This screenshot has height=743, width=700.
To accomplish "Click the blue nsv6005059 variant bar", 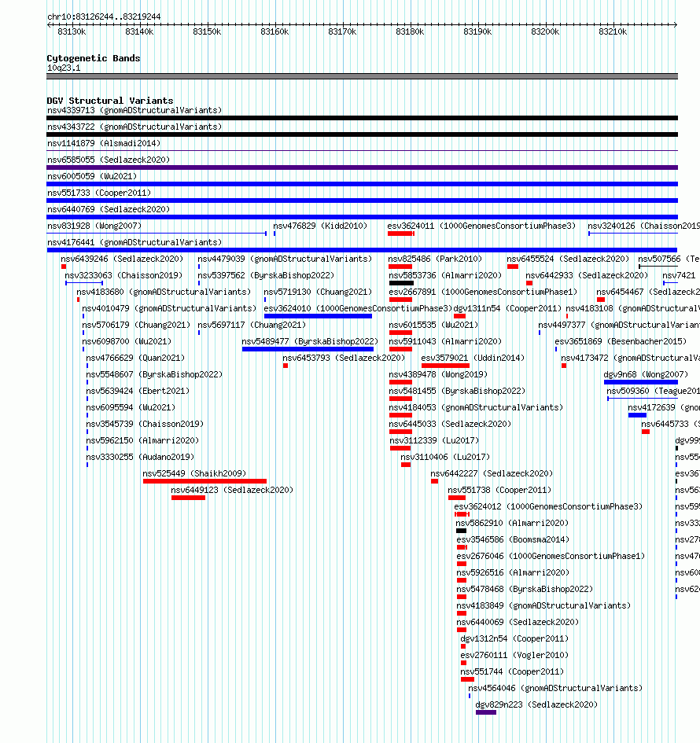I will (x=362, y=184).
